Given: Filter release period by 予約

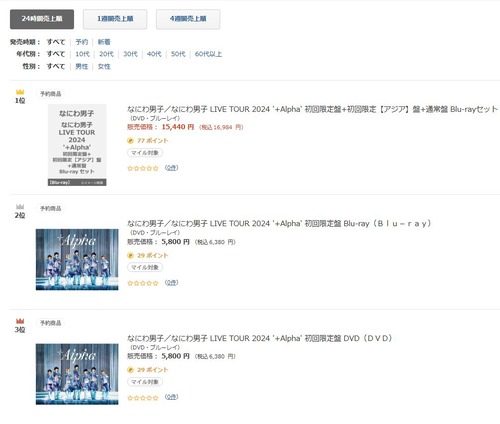Looking at the screenshot, I should point(82,42).
